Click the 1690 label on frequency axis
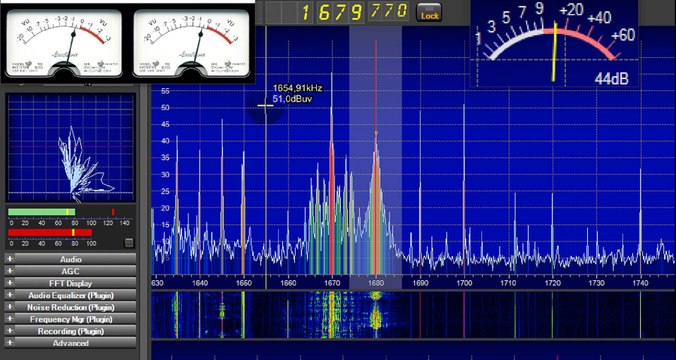The image size is (676, 360). click(420, 283)
